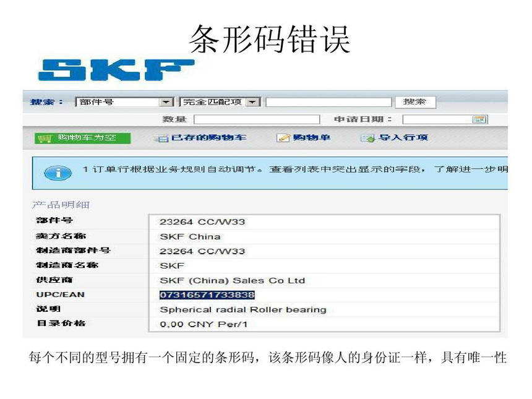Image resolution: width=532 pixels, height=399 pixels.
Task: Open the 完全匹配项 match dropdown
Action: [220, 102]
